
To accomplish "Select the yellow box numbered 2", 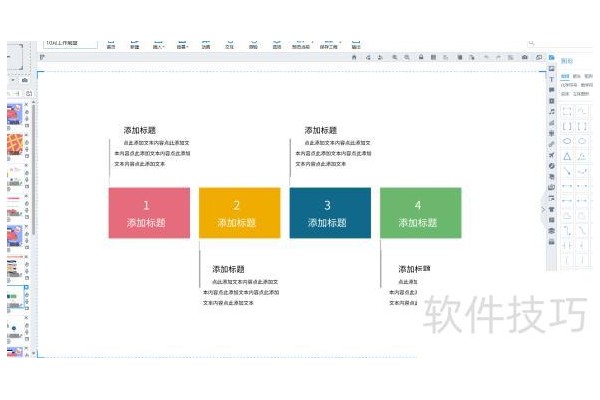I will [x=240, y=213].
